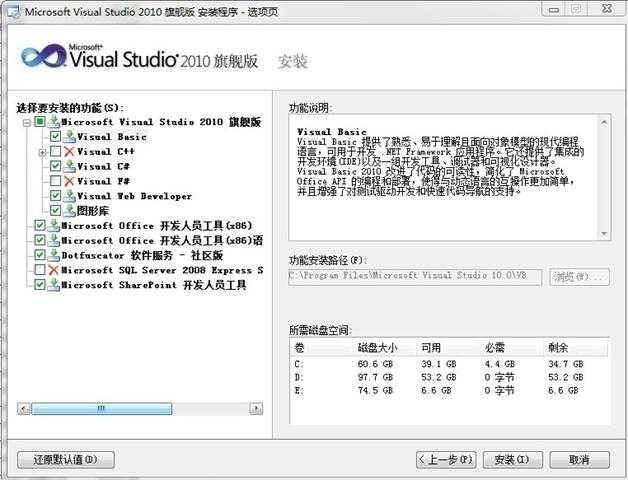Click the 功能说明 scroll down arrow
Screen dimensions: 628x480
tap(604, 234)
